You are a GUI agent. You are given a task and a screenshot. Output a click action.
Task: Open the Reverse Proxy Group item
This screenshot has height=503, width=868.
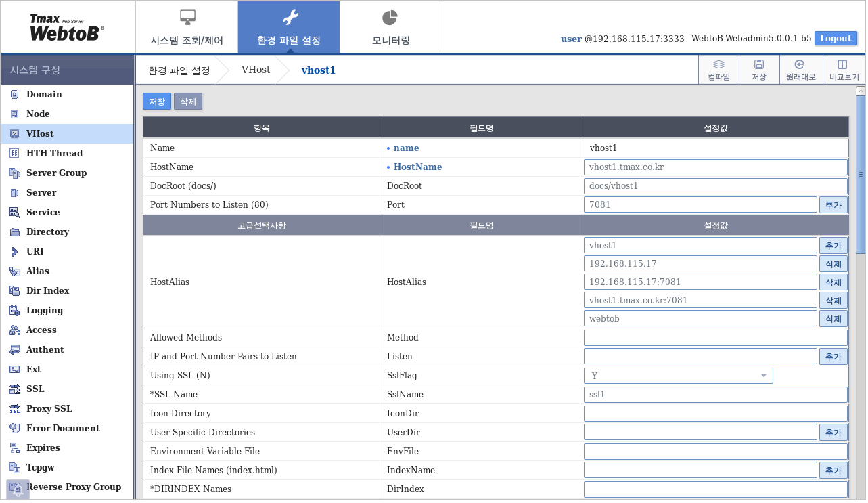[67, 487]
